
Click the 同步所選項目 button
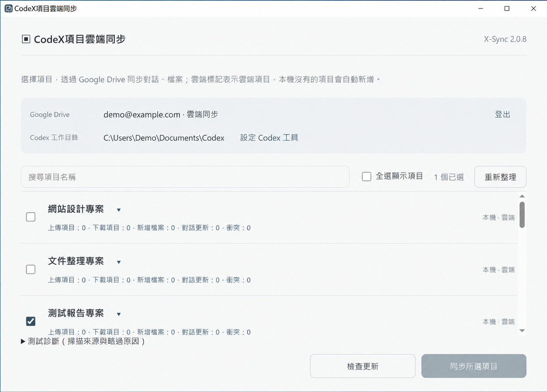pyautogui.click(x=474, y=366)
